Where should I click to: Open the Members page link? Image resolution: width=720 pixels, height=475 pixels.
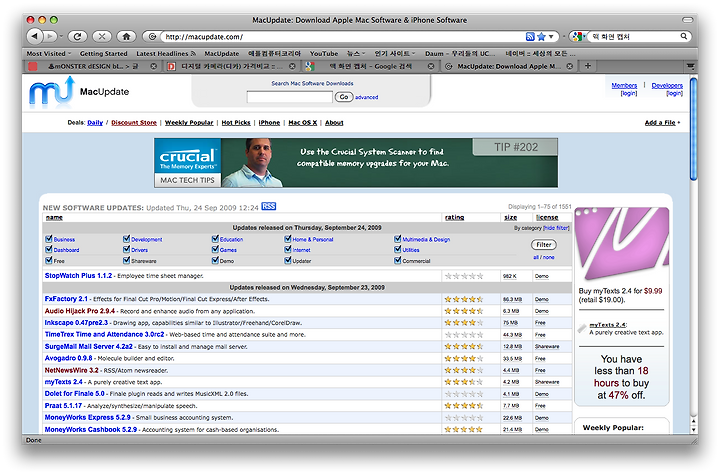[x=624, y=85]
